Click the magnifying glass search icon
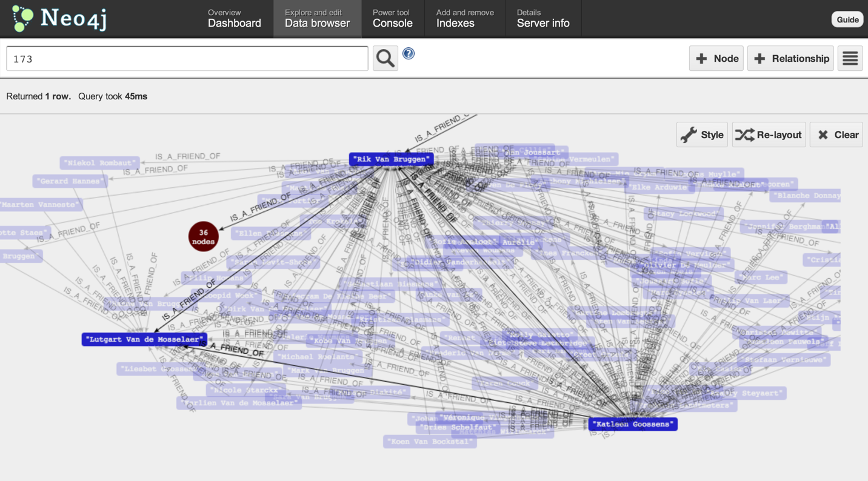Image resolution: width=868 pixels, height=481 pixels. (385, 58)
